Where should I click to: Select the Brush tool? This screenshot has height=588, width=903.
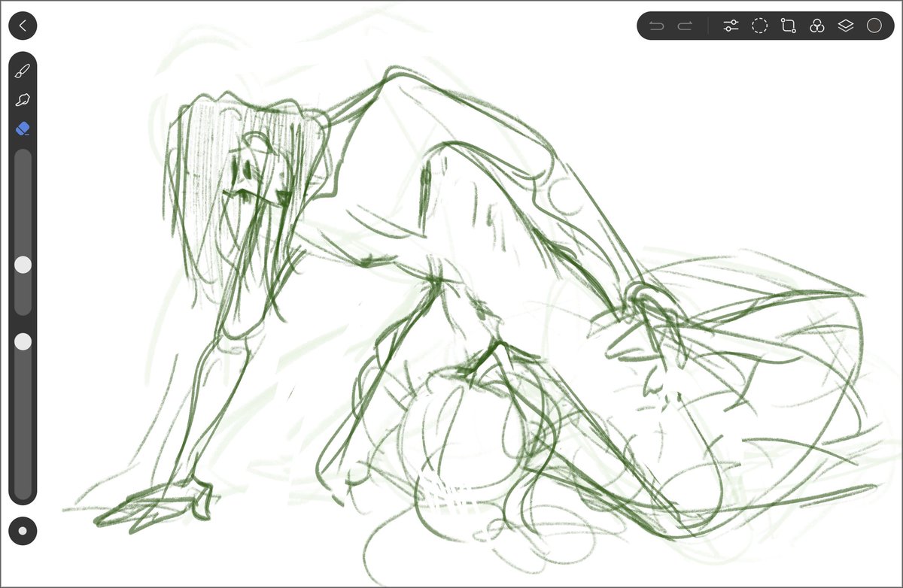click(23, 71)
